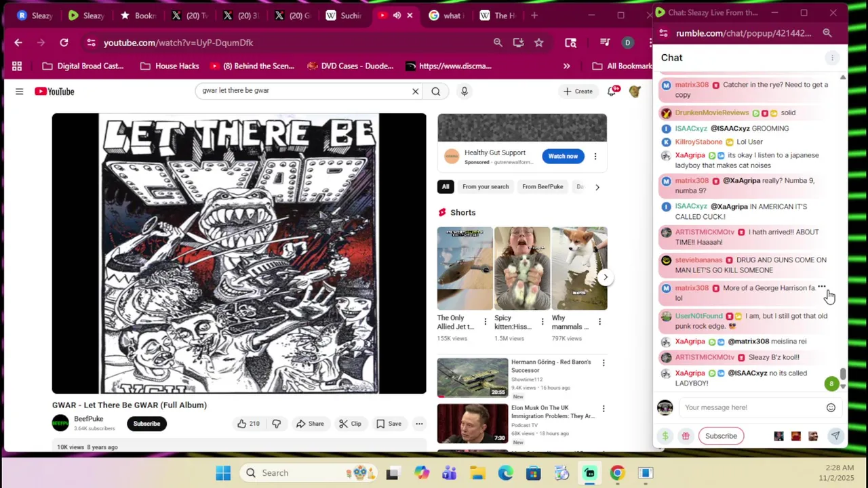The image size is (868, 488).
Task: Open BeefPuke channel avatar
Action: click(x=60, y=424)
